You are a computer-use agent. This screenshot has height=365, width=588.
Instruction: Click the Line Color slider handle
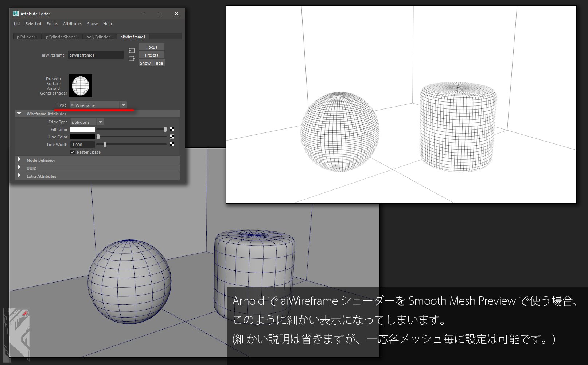(x=98, y=137)
